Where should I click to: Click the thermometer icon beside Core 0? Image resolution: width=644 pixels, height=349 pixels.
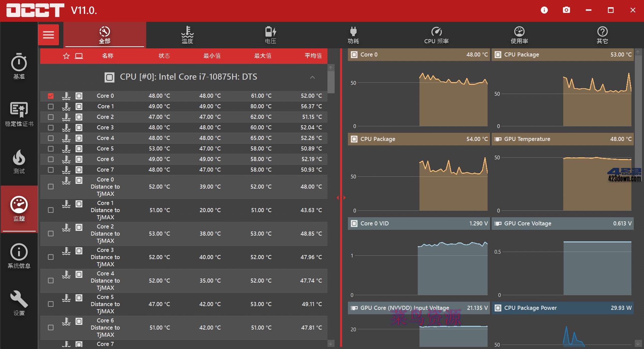(66, 96)
